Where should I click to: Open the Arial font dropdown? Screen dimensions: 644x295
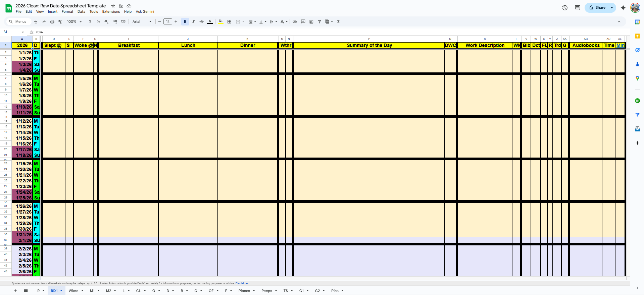click(x=142, y=22)
